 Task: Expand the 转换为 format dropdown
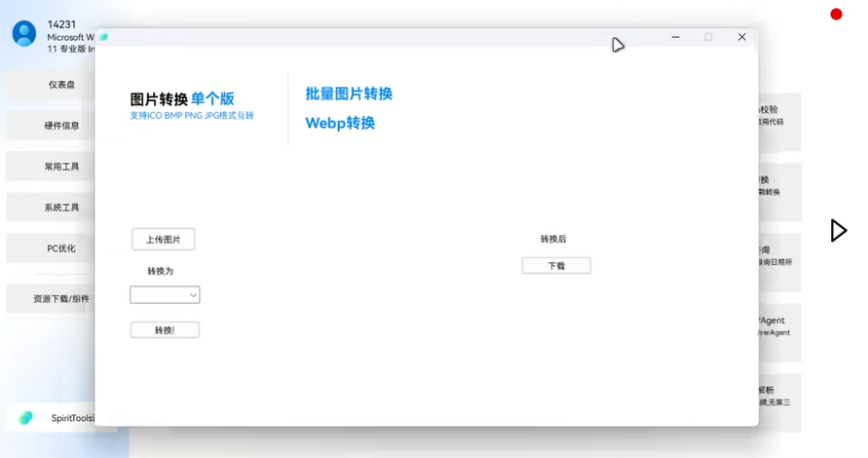[165, 294]
